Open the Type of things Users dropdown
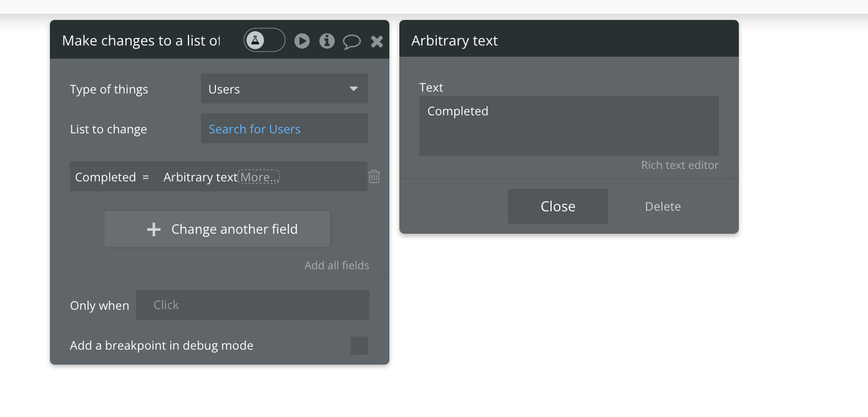 click(x=285, y=89)
